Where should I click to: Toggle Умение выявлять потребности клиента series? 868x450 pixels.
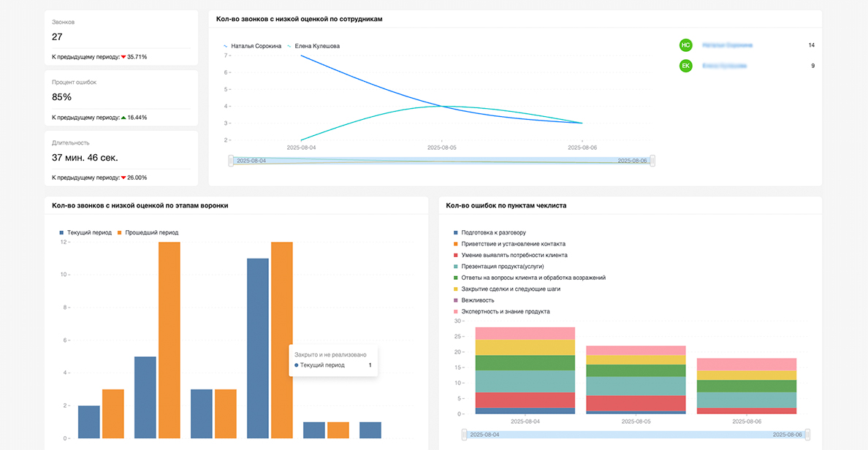511,255
